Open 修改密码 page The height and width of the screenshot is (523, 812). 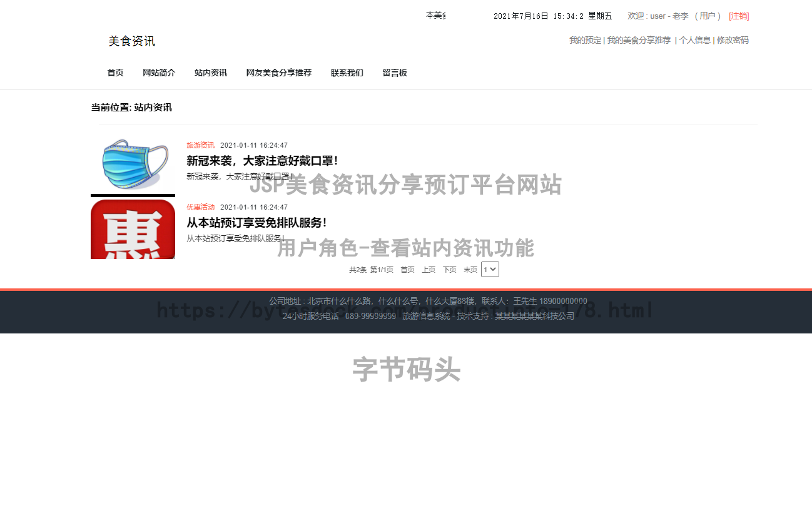pyautogui.click(x=732, y=40)
